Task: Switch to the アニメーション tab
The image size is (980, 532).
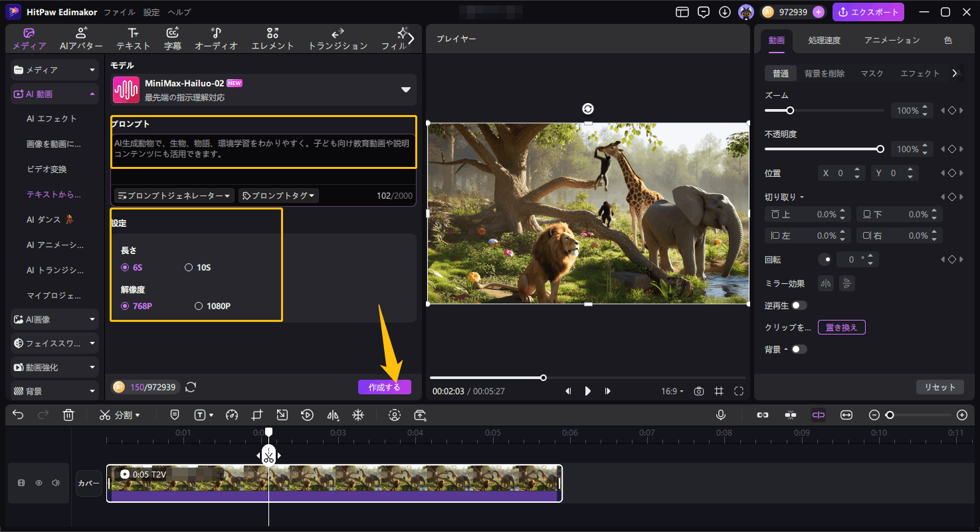Action: pos(892,40)
